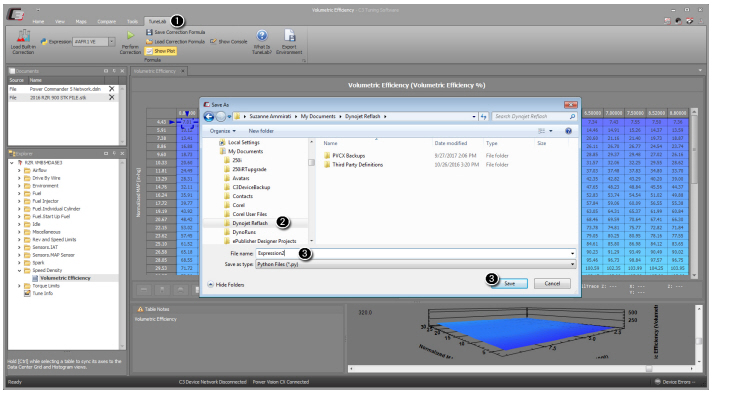737x399 pixels.
Task: Open the Home ribbon tab
Action: click(x=38, y=22)
